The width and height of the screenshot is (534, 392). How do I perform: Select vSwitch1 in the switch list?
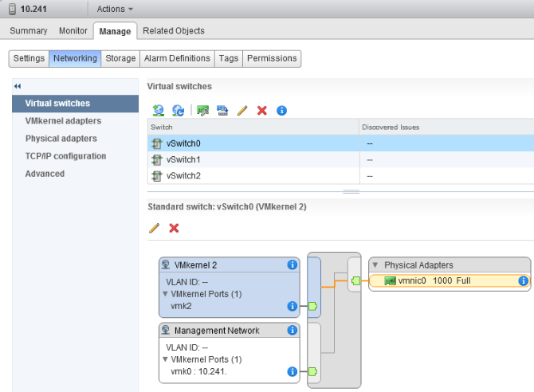point(183,159)
